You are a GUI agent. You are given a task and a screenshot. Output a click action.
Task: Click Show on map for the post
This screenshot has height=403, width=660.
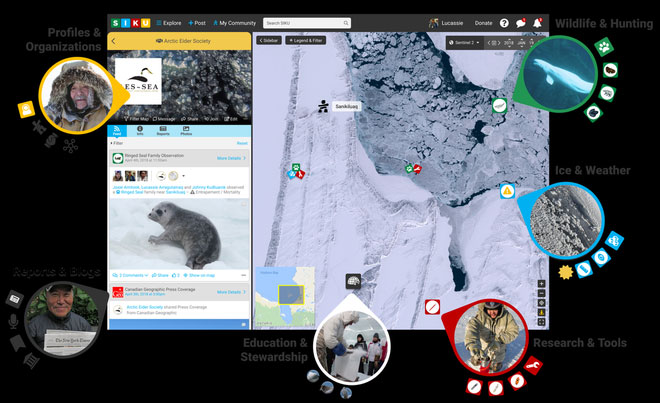tap(199, 275)
